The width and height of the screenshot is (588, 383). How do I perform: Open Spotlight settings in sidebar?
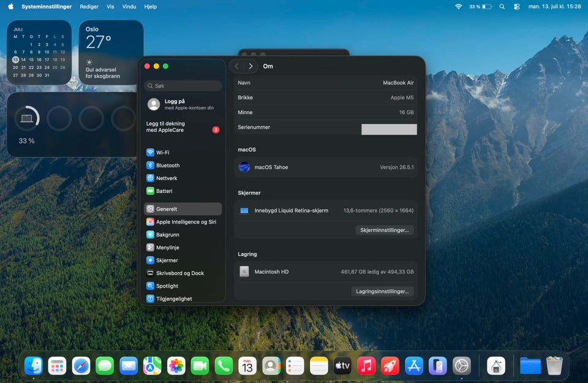(183, 286)
